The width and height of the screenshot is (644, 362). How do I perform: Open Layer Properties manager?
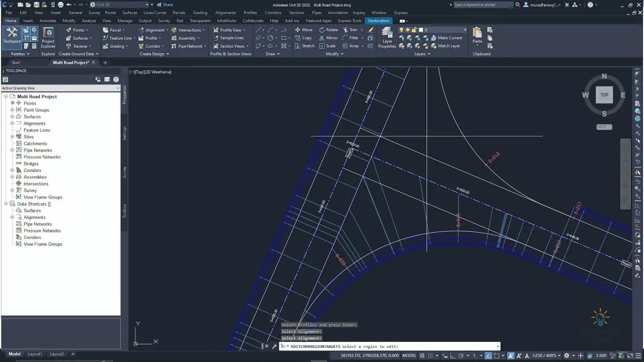click(x=387, y=38)
